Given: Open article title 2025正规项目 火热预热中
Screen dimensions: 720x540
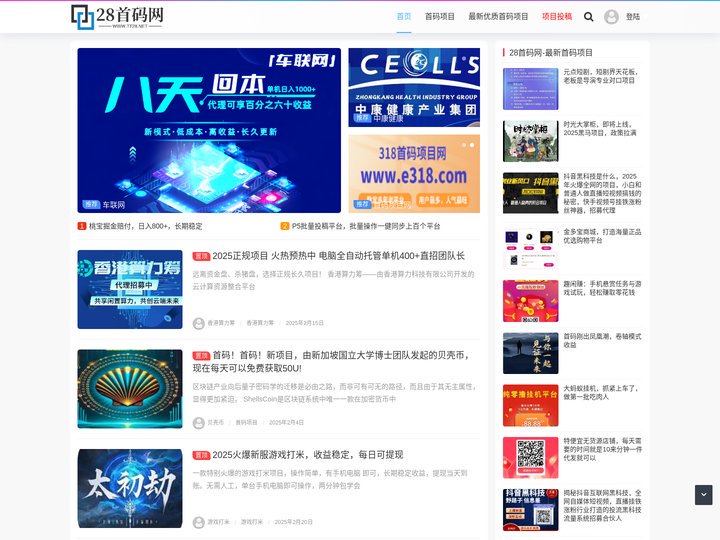Looking at the screenshot, I should 338,256.
